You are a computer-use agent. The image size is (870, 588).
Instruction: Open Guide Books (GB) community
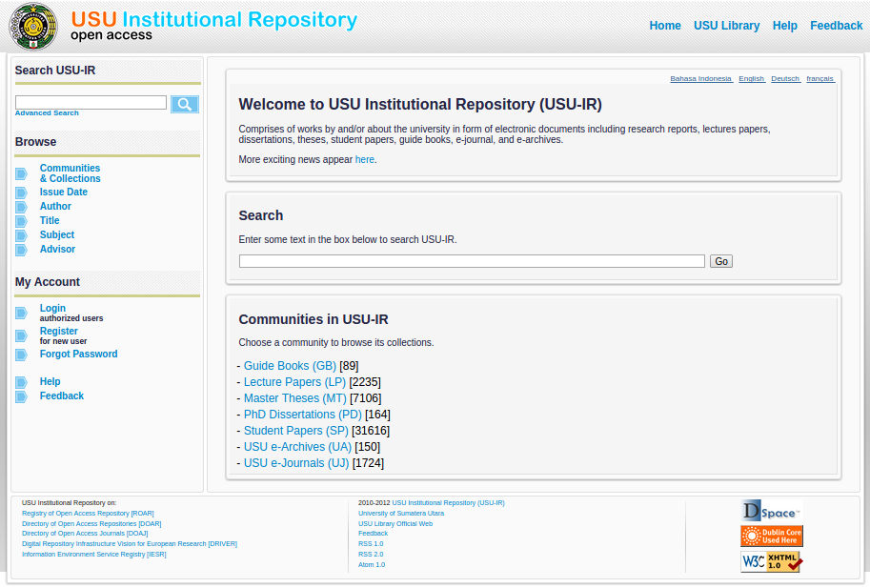pyautogui.click(x=290, y=366)
